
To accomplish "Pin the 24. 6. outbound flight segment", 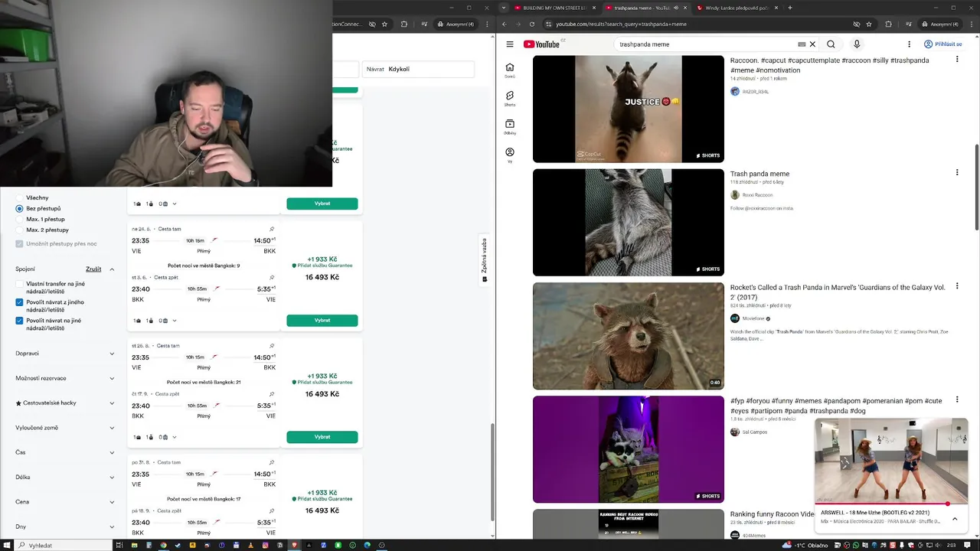I will point(272,229).
